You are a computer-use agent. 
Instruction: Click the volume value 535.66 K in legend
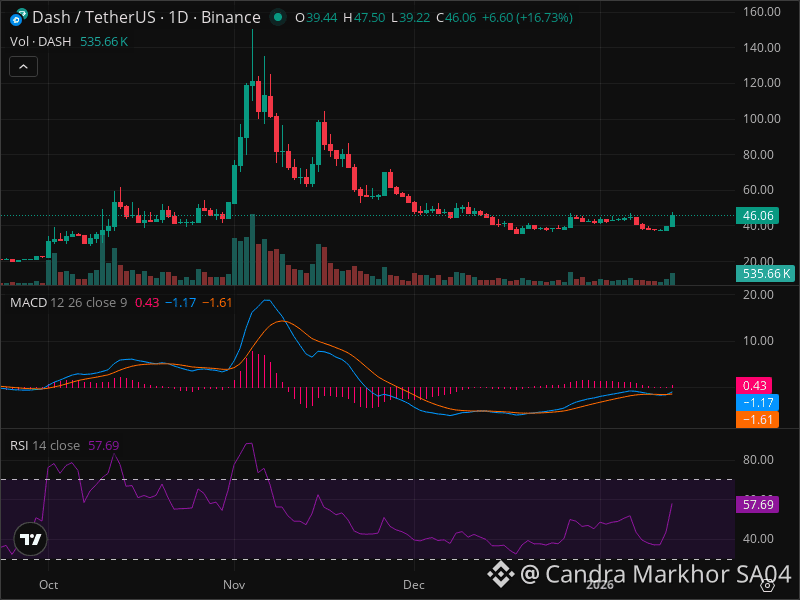click(x=104, y=41)
